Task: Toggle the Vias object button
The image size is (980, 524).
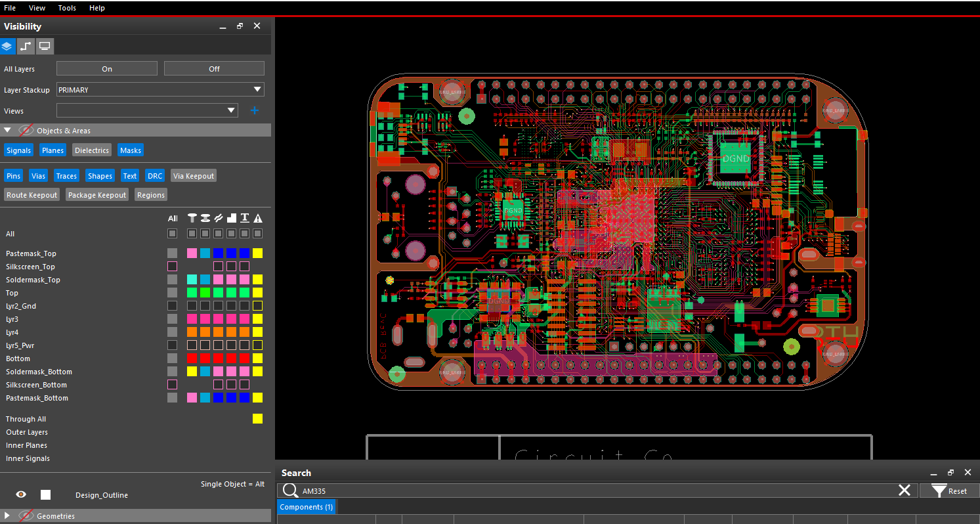Action: (38, 176)
